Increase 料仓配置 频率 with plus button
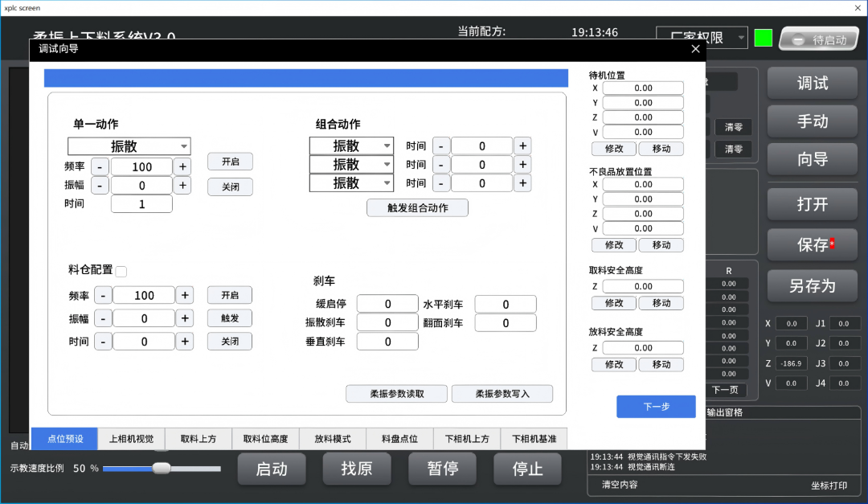 click(185, 295)
